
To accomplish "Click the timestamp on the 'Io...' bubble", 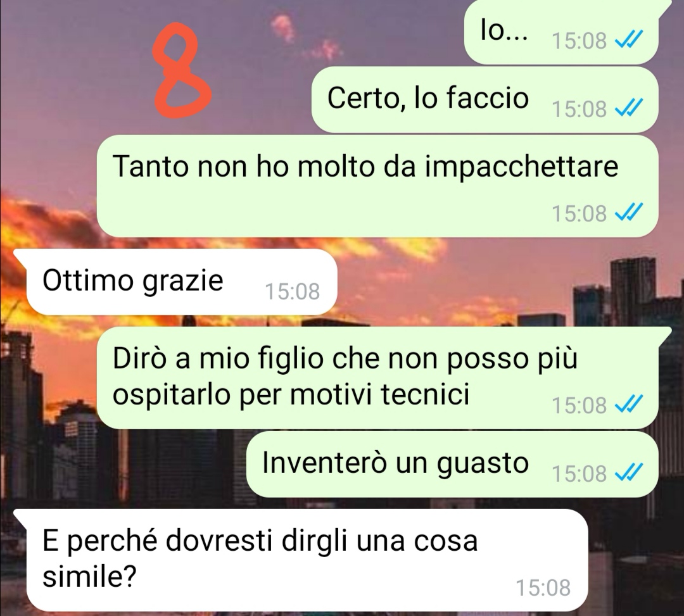I will pyautogui.click(x=579, y=41).
